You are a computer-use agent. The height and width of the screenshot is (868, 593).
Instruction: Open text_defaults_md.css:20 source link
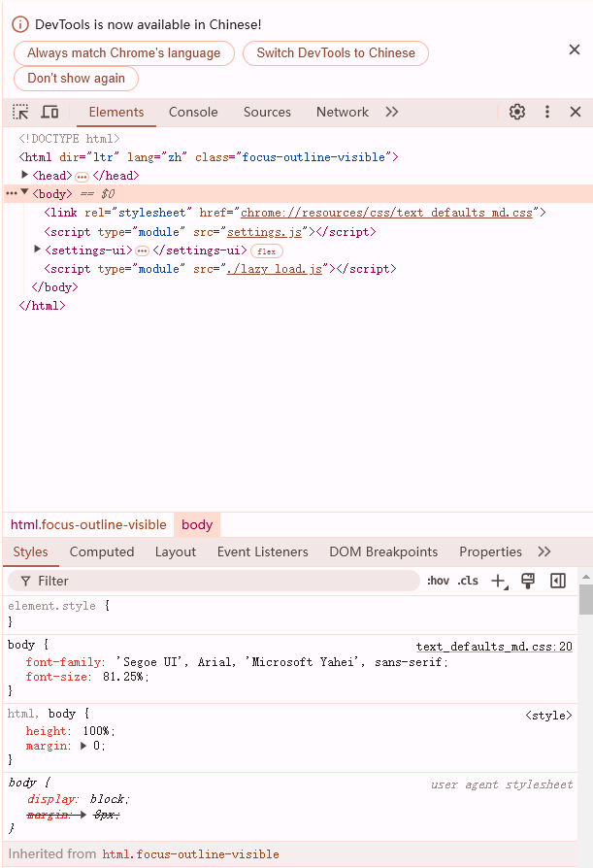(x=494, y=646)
